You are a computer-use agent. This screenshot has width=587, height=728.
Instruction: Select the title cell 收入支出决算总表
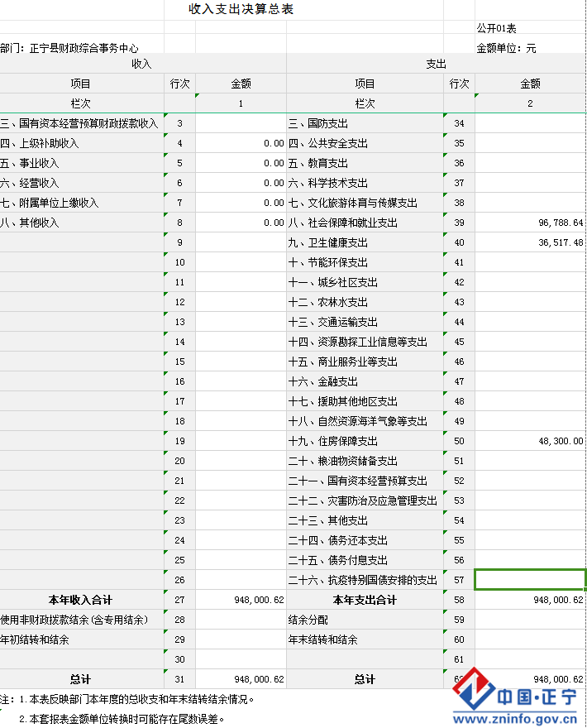(x=241, y=9)
